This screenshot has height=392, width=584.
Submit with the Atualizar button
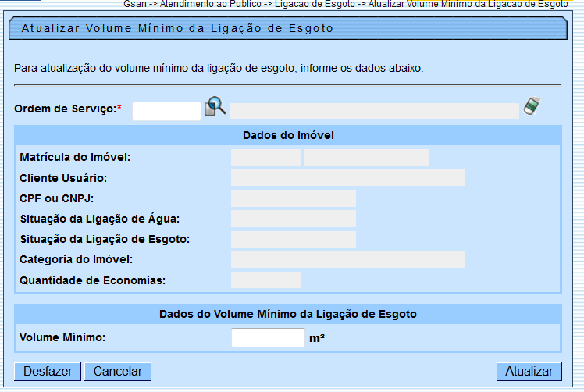(x=529, y=372)
